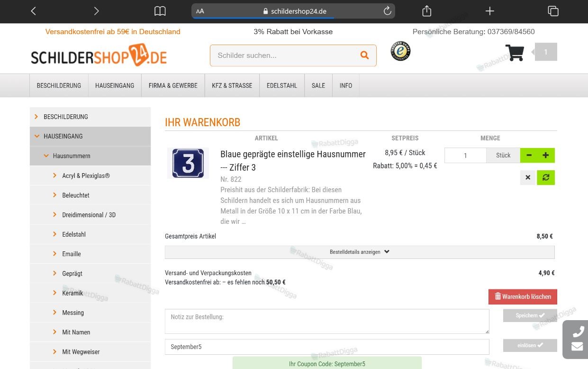Click the phone contact icon
The image size is (588, 369).
coord(578,332)
